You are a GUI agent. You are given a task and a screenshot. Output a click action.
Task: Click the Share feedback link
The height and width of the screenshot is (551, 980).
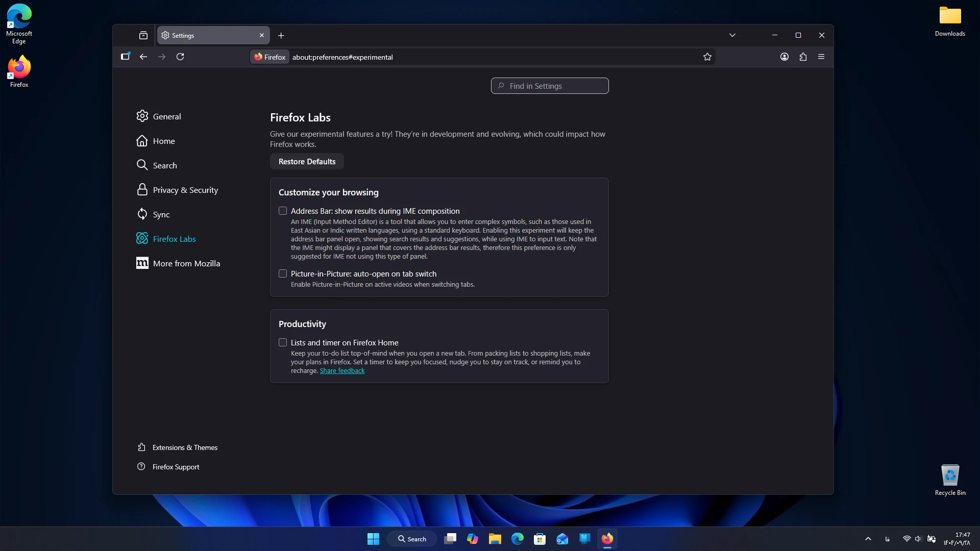342,371
